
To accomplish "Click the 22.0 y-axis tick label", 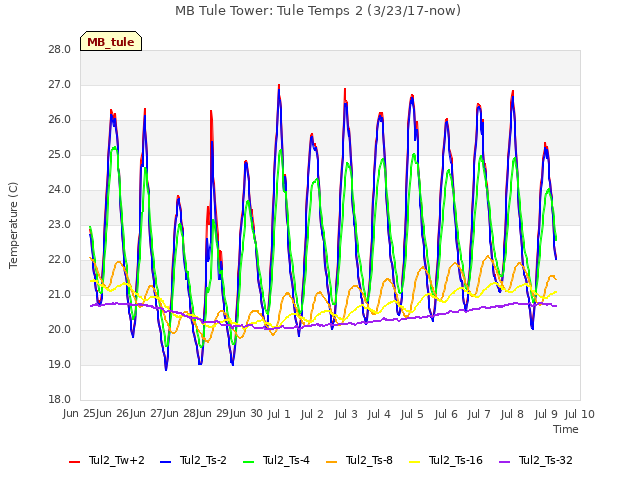I will click(x=60, y=260).
